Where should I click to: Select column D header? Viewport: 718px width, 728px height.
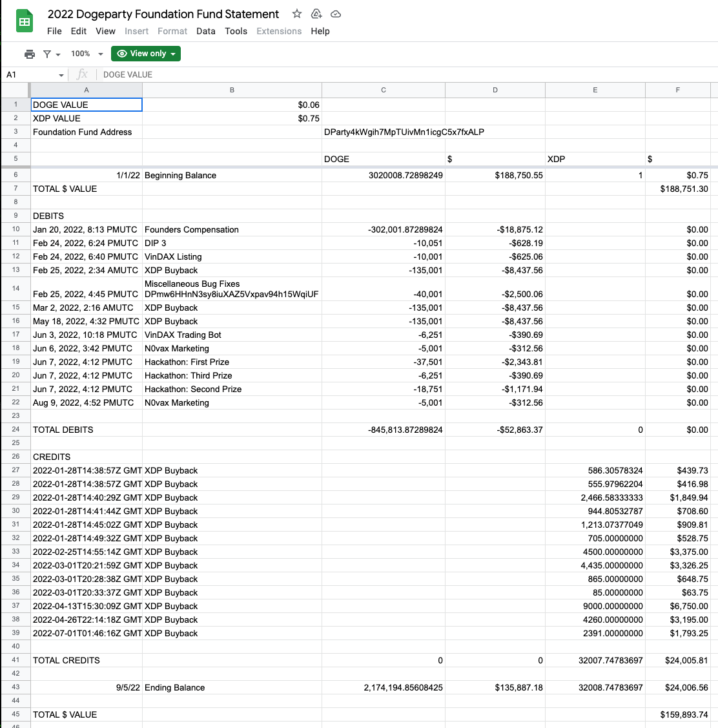click(x=495, y=90)
